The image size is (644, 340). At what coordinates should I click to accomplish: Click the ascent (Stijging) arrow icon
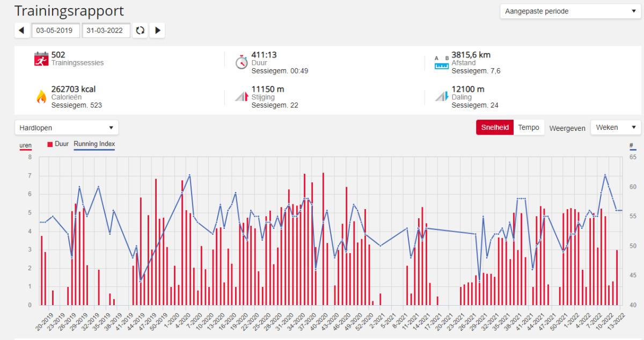[241, 97]
